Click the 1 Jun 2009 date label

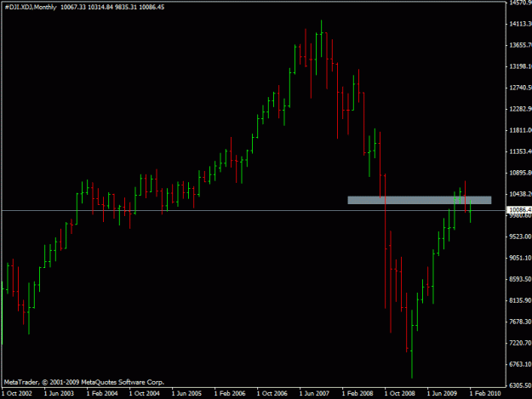[x=442, y=393]
